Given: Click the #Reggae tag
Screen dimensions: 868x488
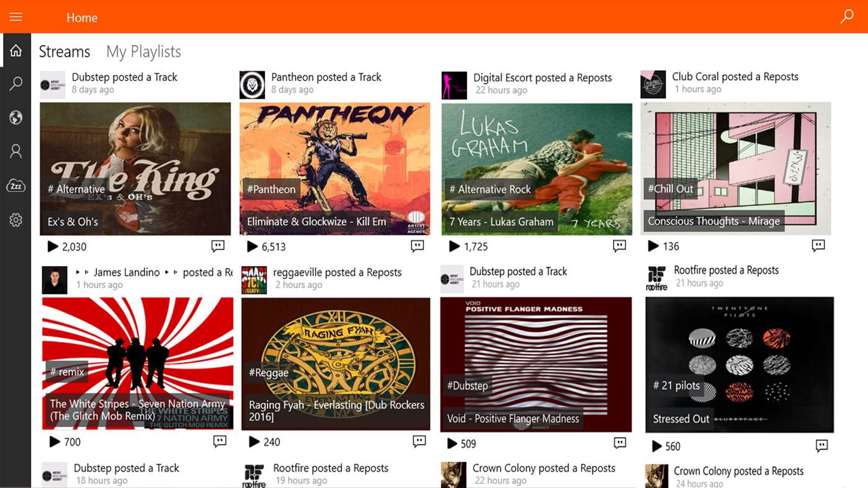Looking at the screenshot, I should [x=269, y=373].
